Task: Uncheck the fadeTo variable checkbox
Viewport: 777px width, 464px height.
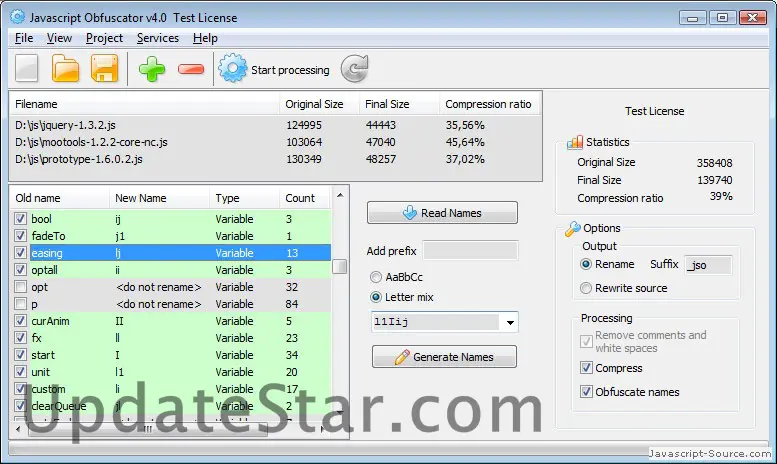Action: pyautogui.click(x=20, y=235)
